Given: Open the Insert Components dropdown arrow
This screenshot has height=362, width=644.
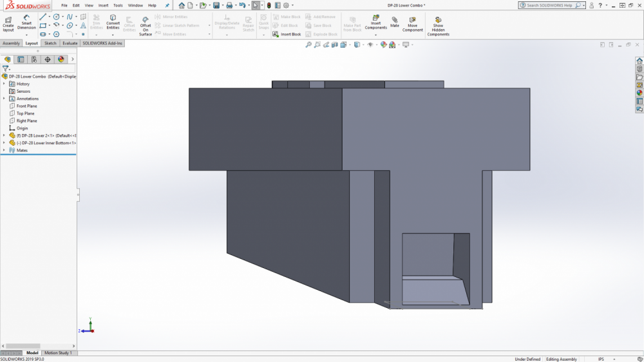Looking at the screenshot, I should [375, 35].
